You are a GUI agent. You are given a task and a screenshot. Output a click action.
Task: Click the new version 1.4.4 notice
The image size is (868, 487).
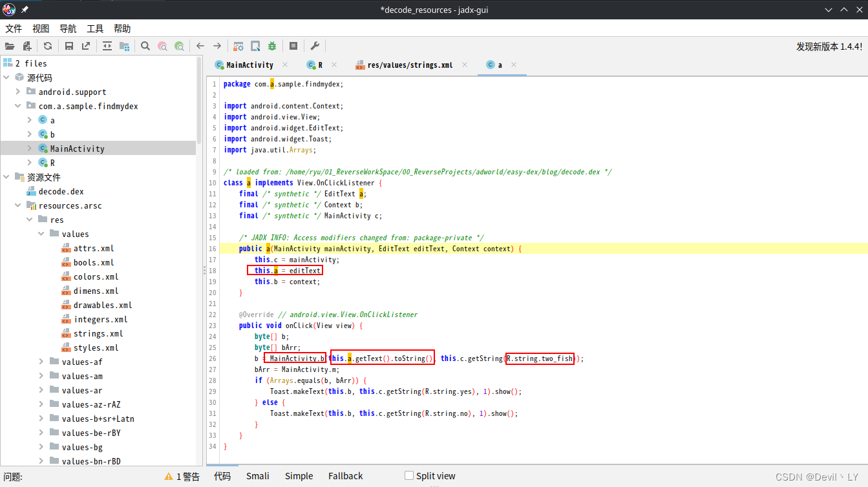[829, 47]
